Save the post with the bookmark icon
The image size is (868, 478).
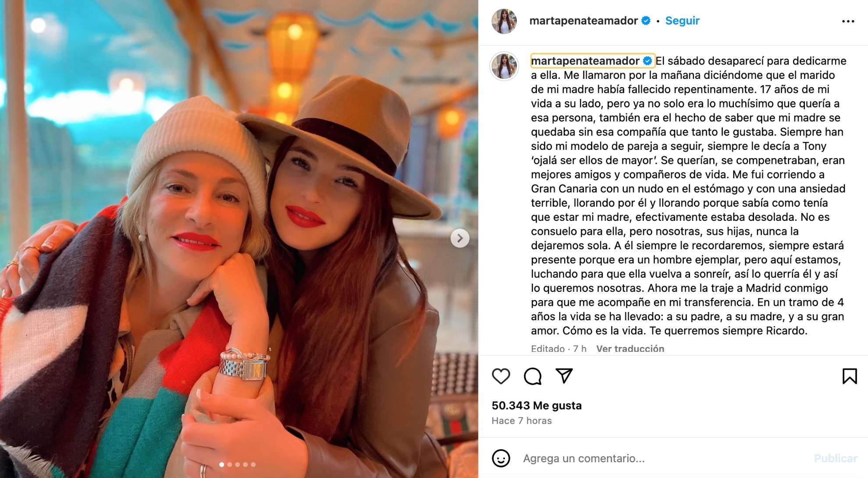[x=850, y=376]
